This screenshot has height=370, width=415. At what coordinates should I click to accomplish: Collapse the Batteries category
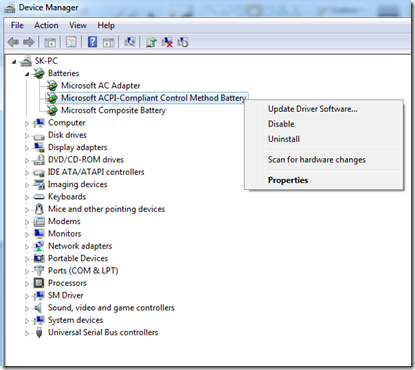tap(27, 74)
